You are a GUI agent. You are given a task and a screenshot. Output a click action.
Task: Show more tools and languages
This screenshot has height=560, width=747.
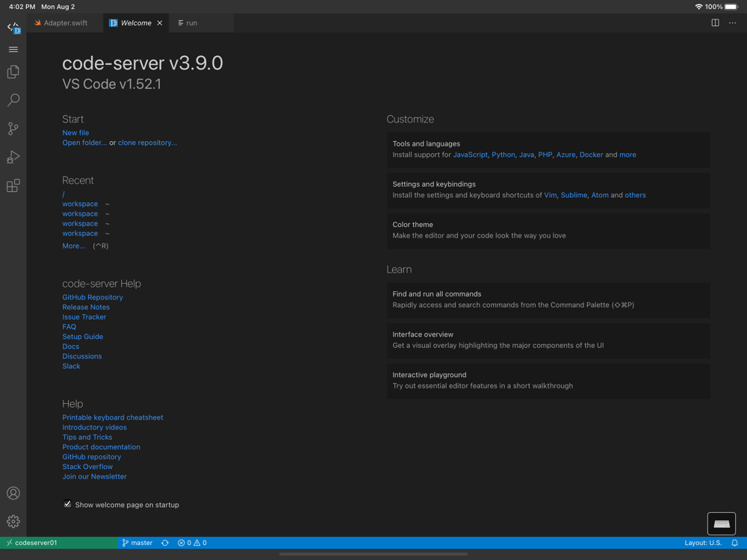tap(627, 155)
